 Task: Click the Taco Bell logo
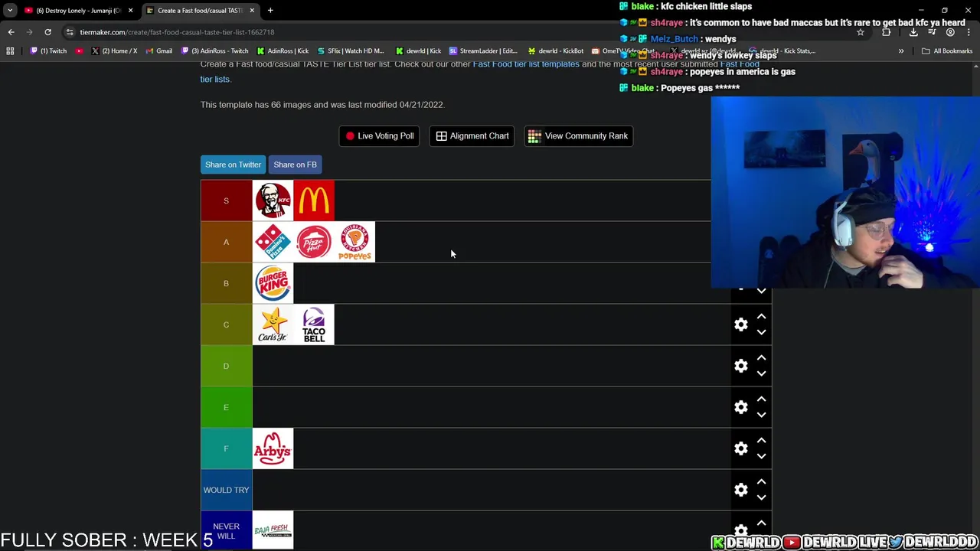(x=314, y=324)
